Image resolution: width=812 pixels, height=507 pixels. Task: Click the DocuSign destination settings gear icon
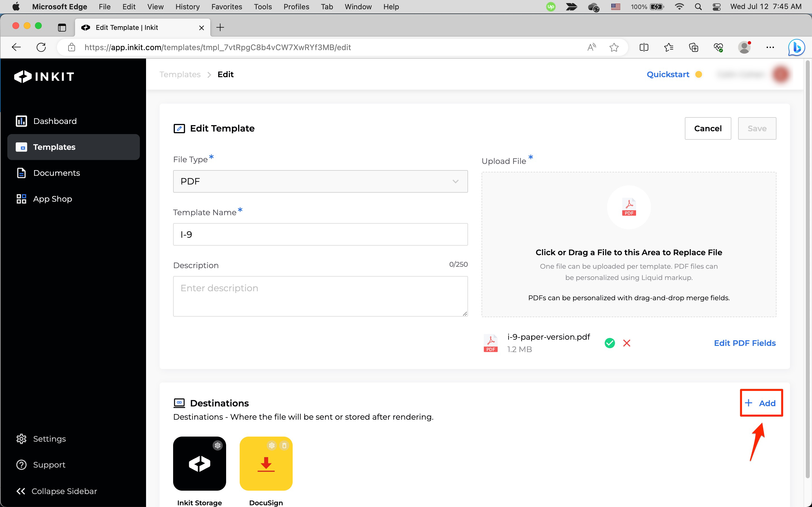(272, 445)
